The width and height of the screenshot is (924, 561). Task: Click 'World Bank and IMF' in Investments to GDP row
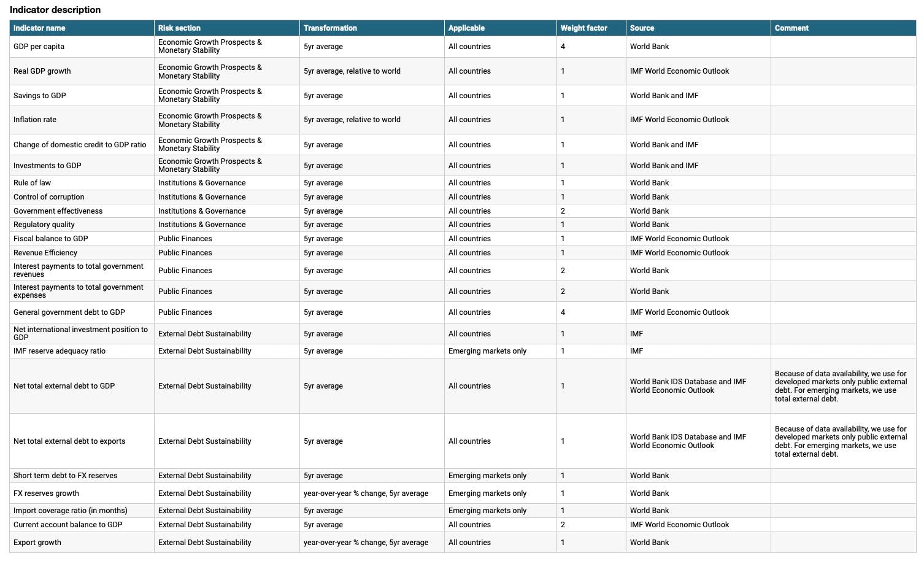coord(664,166)
